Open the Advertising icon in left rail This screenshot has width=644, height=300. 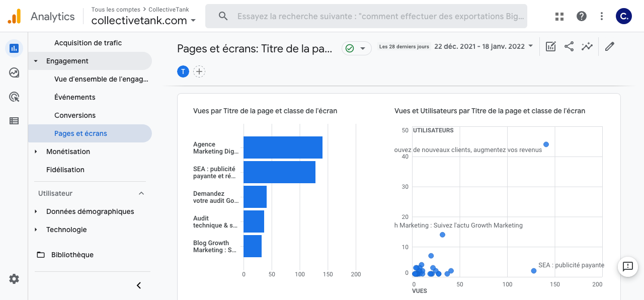(x=14, y=97)
